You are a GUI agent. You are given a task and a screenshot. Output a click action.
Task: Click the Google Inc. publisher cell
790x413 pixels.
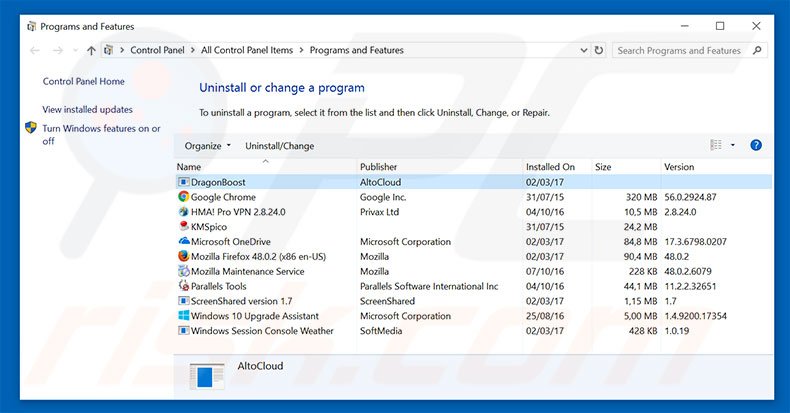click(x=383, y=197)
